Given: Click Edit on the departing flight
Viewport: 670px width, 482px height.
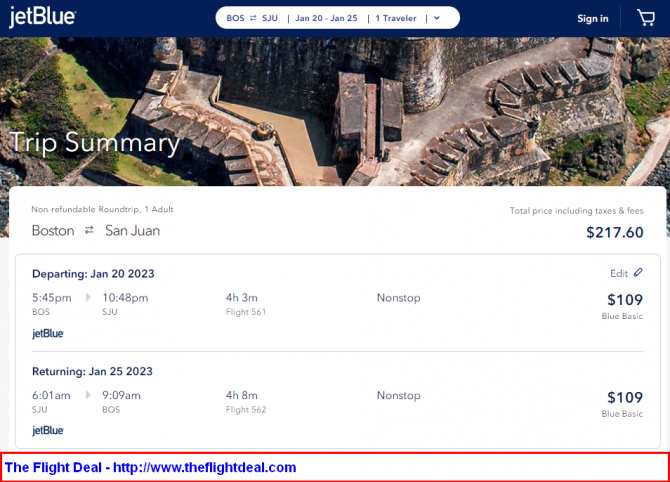Looking at the screenshot, I should point(619,273).
